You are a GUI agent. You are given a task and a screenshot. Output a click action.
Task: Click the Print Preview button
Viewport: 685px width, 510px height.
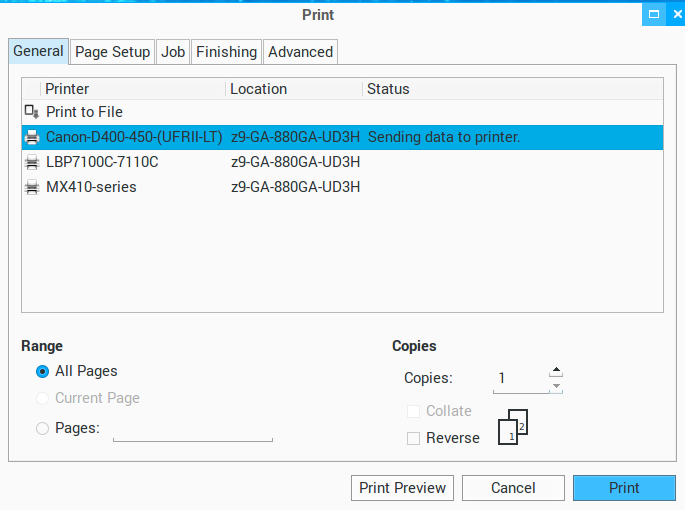402,488
